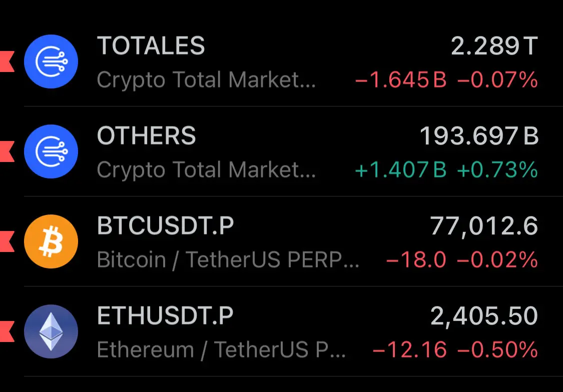Click Bitcoin / TetherUS PERP description text

tap(228, 259)
